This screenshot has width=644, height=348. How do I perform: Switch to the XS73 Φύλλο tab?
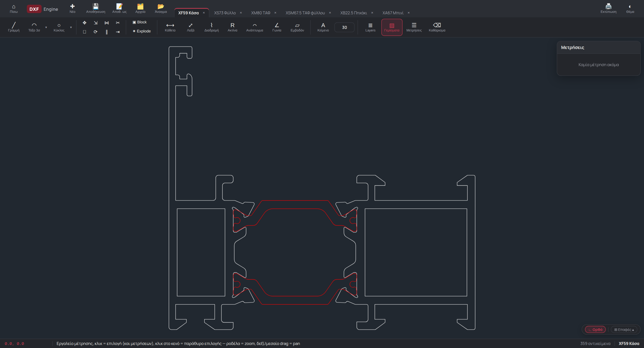[x=225, y=13]
